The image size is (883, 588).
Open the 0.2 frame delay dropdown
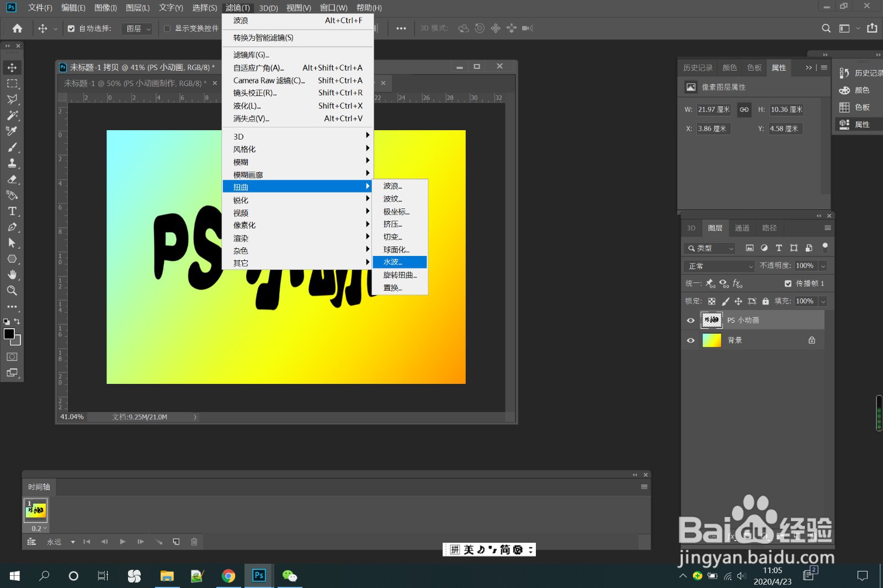(x=39, y=528)
